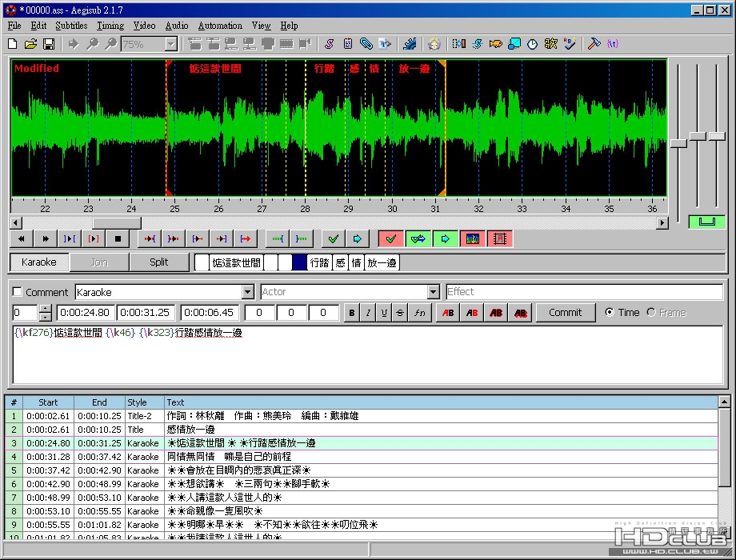Select subtitle row 1 with style Title-2
This screenshot has width=736, height=560.
click(362, 416)
